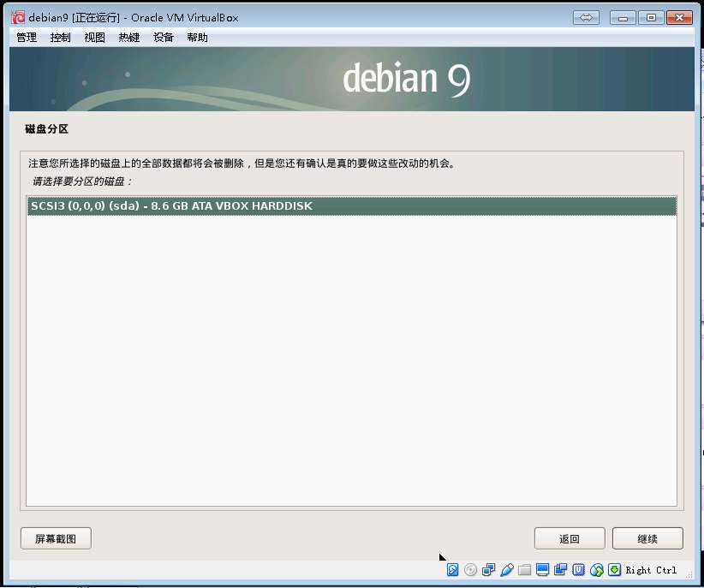Click the 继续 continue button
704x588 pixels.
click(647, 538)
